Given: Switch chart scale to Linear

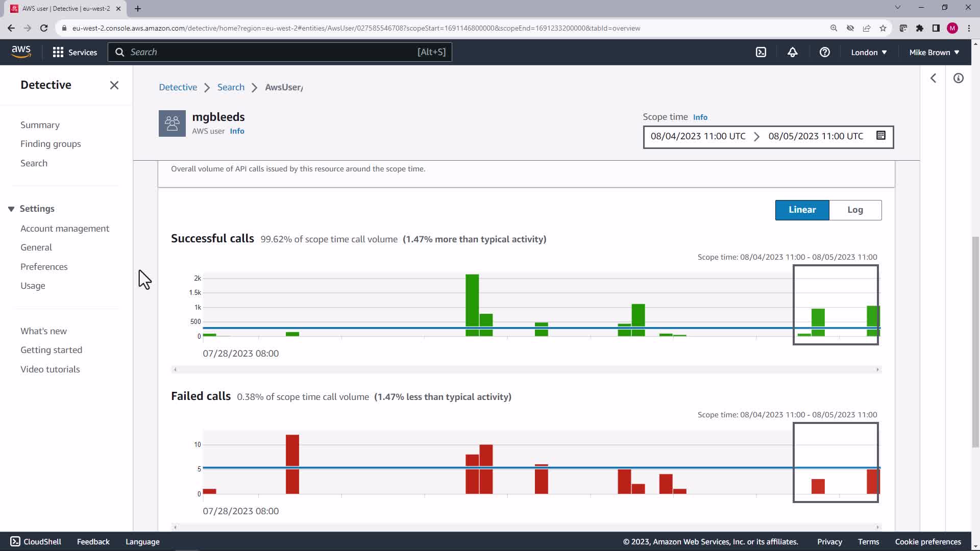Looking at the screenshot, I should pos(802,210).
